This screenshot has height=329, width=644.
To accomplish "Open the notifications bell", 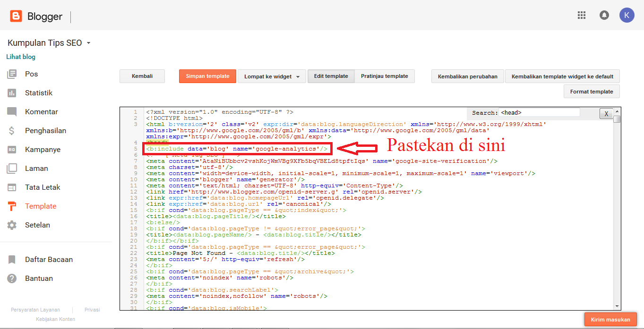I will 604,15.
